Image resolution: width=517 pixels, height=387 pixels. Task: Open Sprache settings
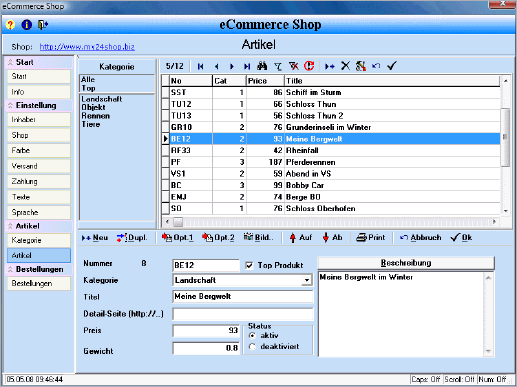(x=39, y=212)
